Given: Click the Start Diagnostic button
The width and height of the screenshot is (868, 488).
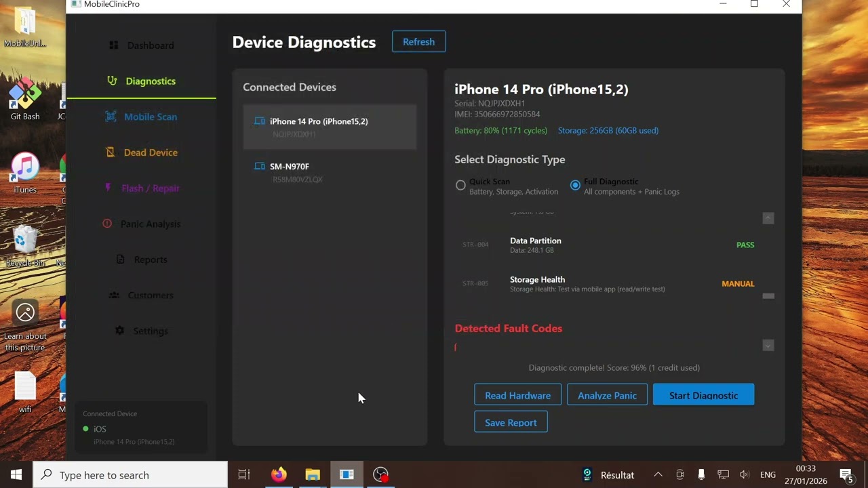Looking at the screenshot, I should [703, 395].
